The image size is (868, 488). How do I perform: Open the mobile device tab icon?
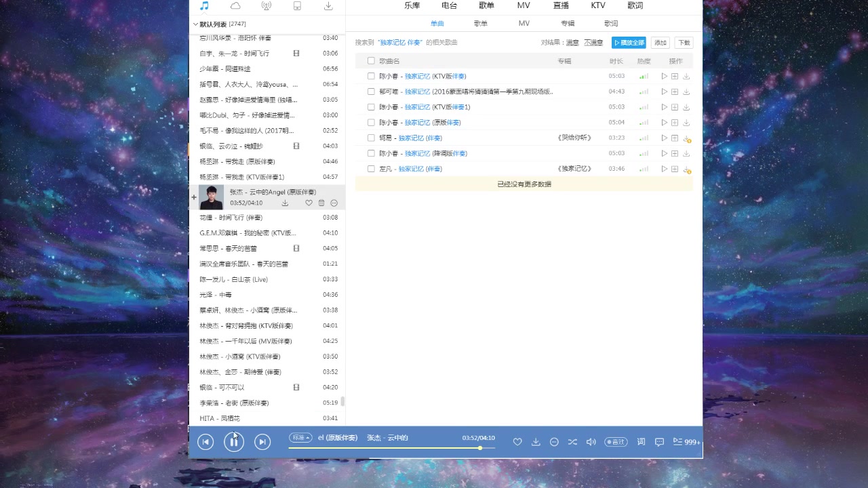pos(297,6)
